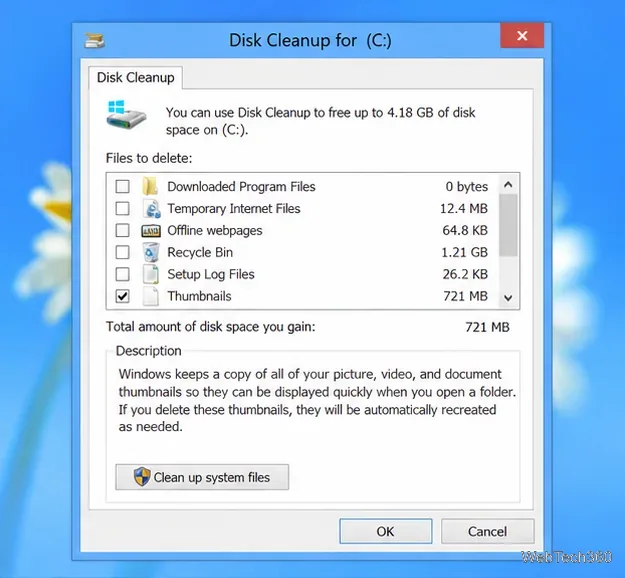The height and width of the screenshot is (578, 625).
Task: Confirm with the OK button
Action: [385, 531]
